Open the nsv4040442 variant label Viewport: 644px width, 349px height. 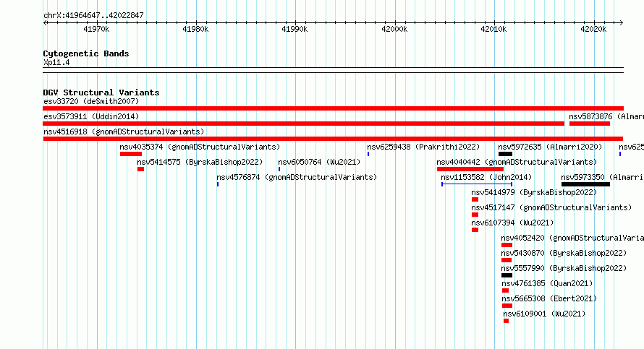pos(517,162)
